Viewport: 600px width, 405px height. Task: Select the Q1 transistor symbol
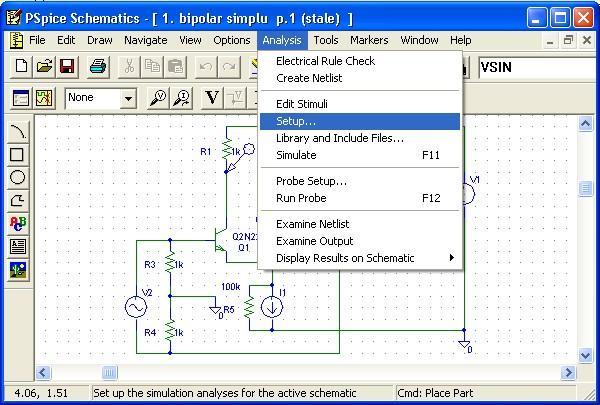220,240
